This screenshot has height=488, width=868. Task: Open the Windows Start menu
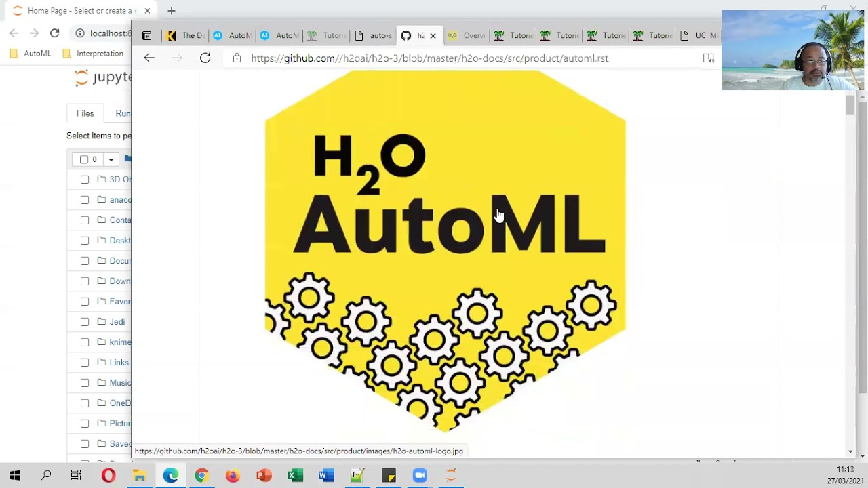tap(15, 476)
